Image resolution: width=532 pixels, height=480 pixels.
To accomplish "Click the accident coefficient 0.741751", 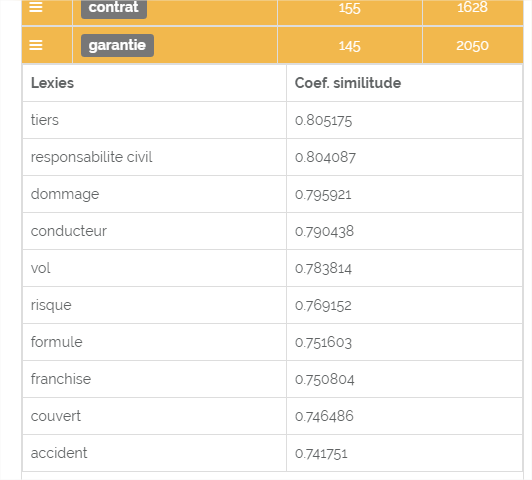I will pos(321,454).
